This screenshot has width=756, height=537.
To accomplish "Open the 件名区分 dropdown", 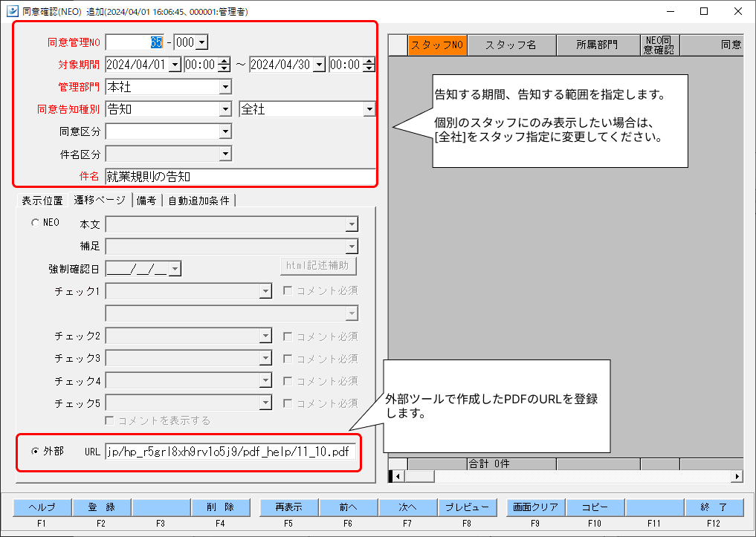I will tap(225, 154).
